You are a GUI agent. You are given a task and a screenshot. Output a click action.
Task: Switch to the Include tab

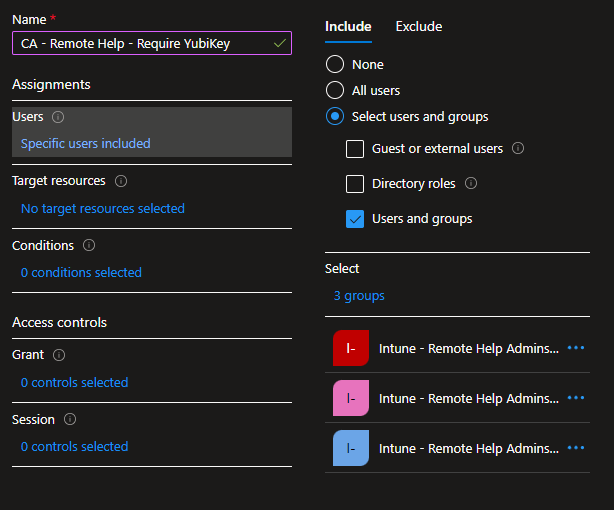click(x=348, y=27)
